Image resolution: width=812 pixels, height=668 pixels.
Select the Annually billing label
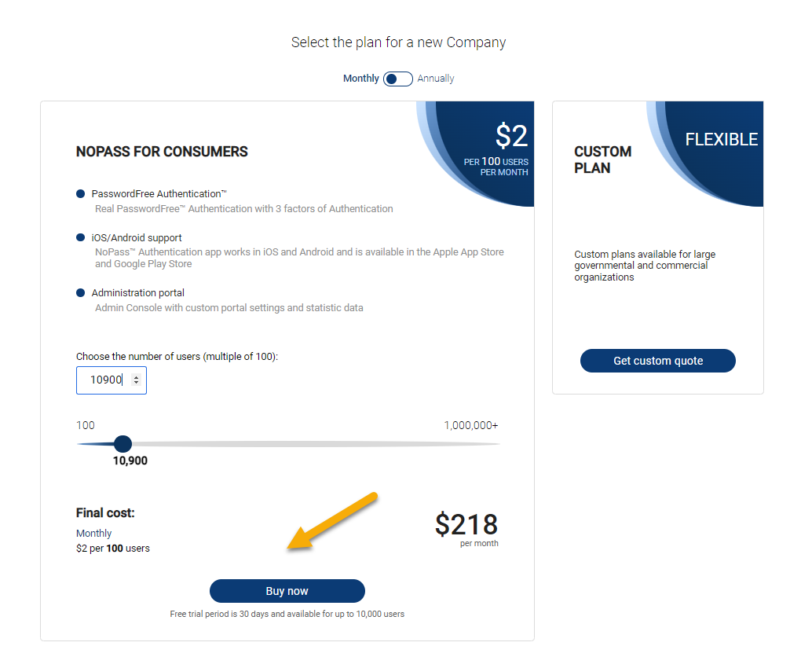click(436, 79)
